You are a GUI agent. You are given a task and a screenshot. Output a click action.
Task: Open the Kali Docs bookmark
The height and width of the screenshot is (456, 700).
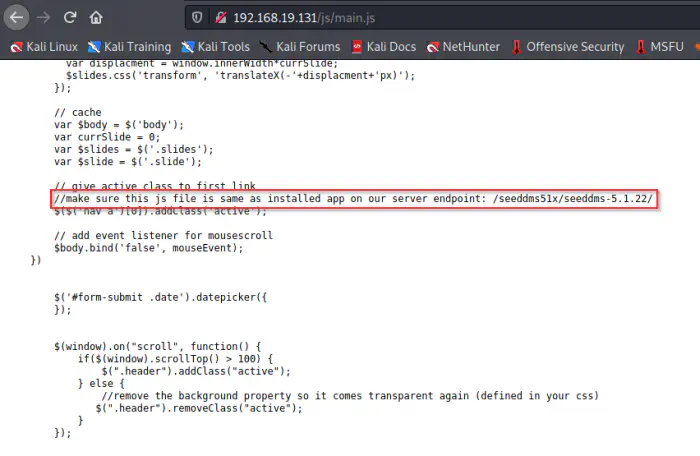(x=383, y=46)
